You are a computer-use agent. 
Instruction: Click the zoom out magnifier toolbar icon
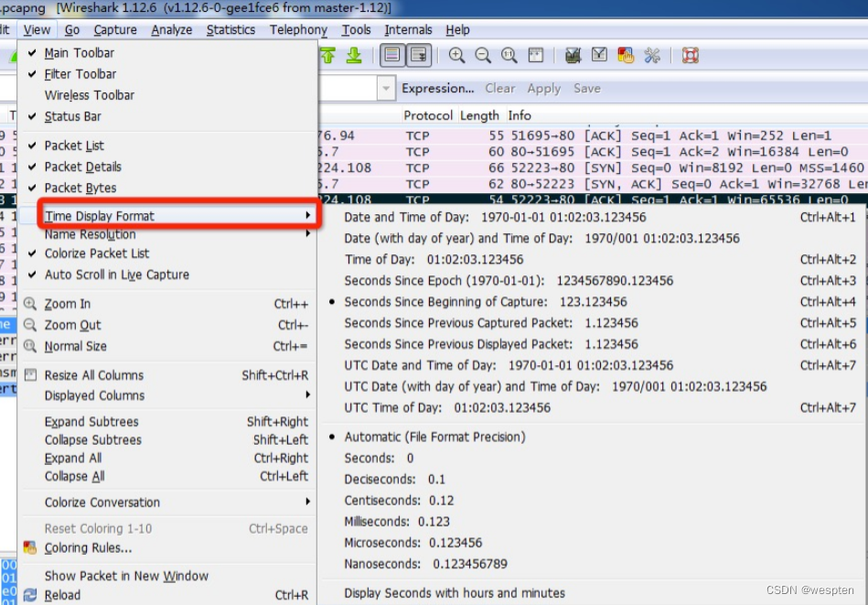click(483, 55)
